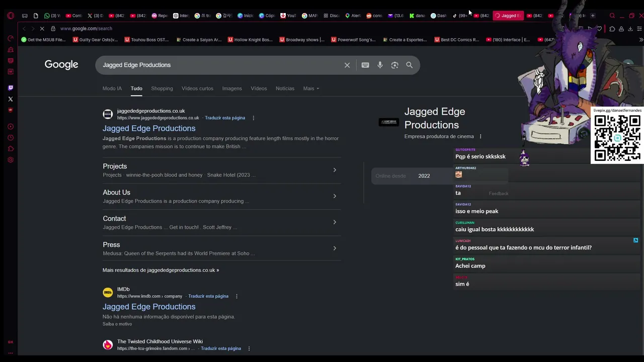Select the Imagens search tab
Viewport: 644px width, 362px height.
pos(232,88)
